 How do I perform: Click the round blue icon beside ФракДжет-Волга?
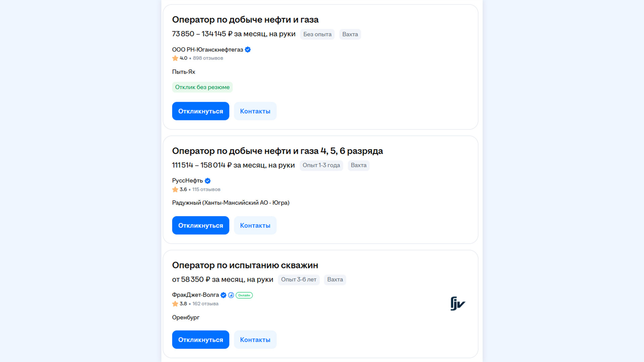[231, 295]
